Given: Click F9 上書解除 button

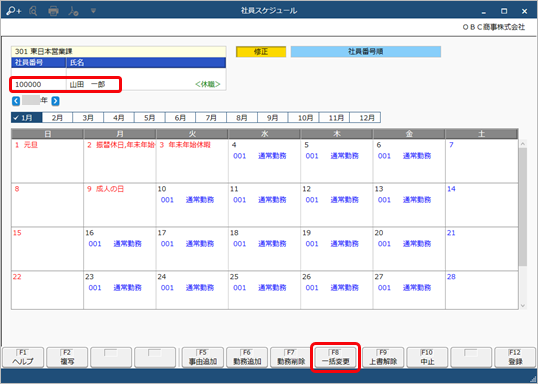Looking at the screenshot, I should 383,358.
